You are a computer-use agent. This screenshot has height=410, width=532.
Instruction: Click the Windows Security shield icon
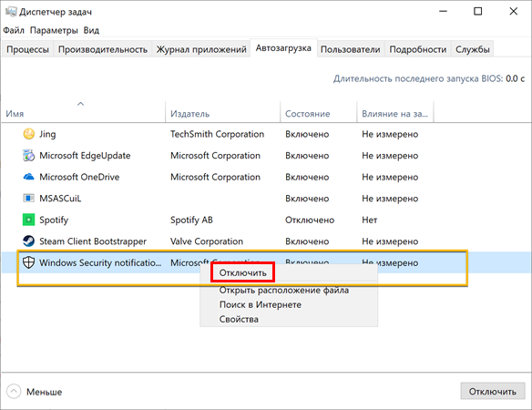pyautogui.click(x=29, y=262)
